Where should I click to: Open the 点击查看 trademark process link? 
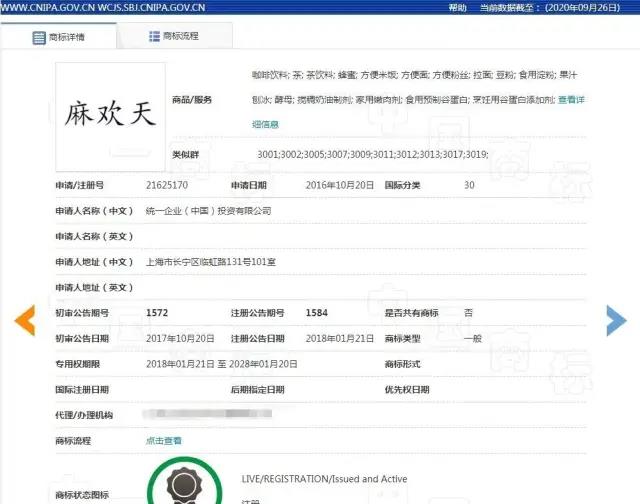164,440
